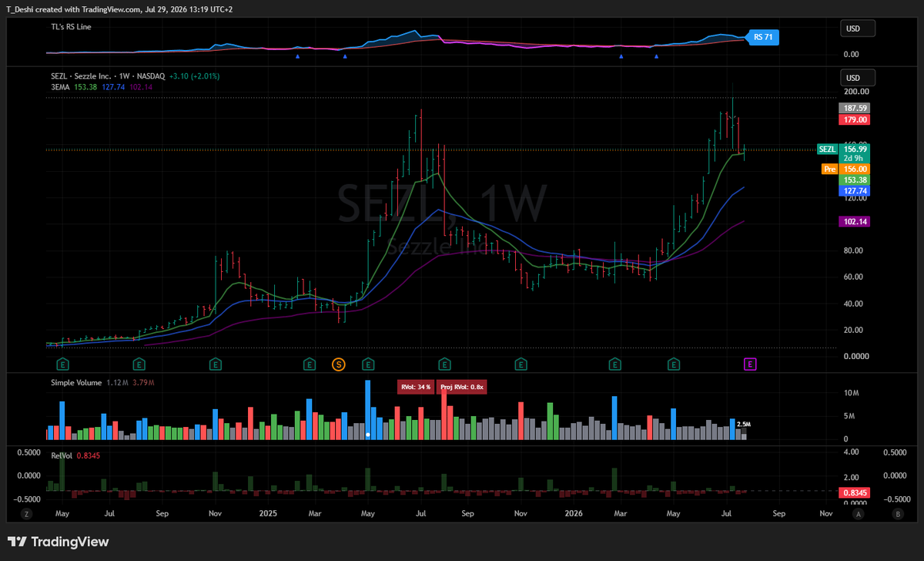The height and width of the screenshot is (561, 924).
Task: Click the 187.59 price label
Action: 856,109
